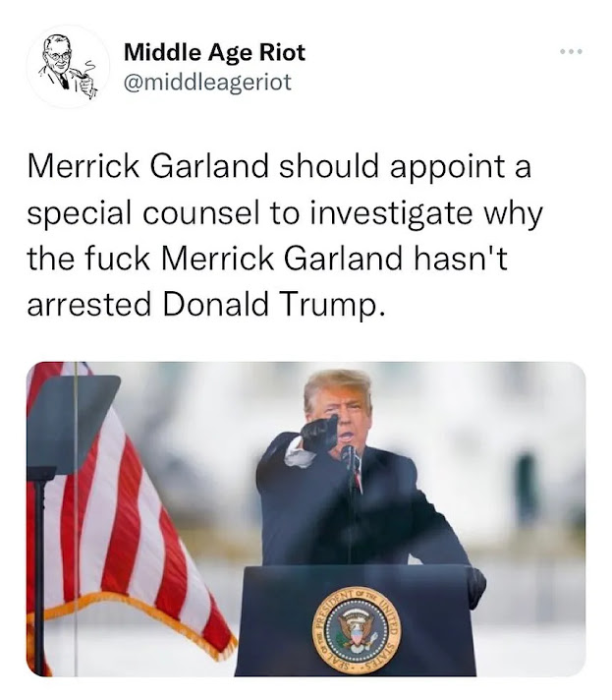Click 'arrested Donald Trump.' in the tweet text
Image resolution: width=612 pixels, height=700 pixels.
pyautogui.click(x=205, y=305)
